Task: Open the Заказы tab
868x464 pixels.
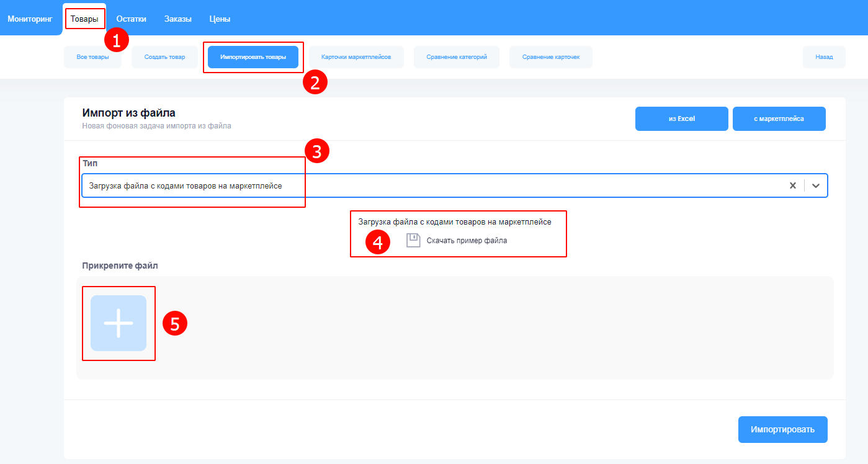Action: point(178,19)
